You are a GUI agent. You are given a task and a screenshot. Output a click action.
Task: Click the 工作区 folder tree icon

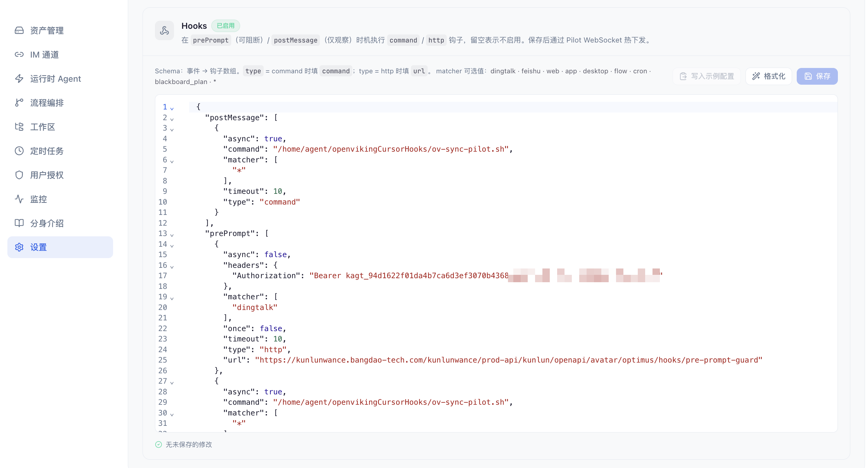[x=19, y=127]
